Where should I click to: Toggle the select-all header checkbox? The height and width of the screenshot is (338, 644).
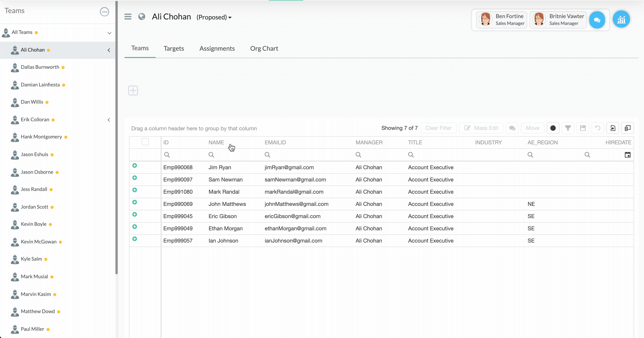tap(145, 142)
